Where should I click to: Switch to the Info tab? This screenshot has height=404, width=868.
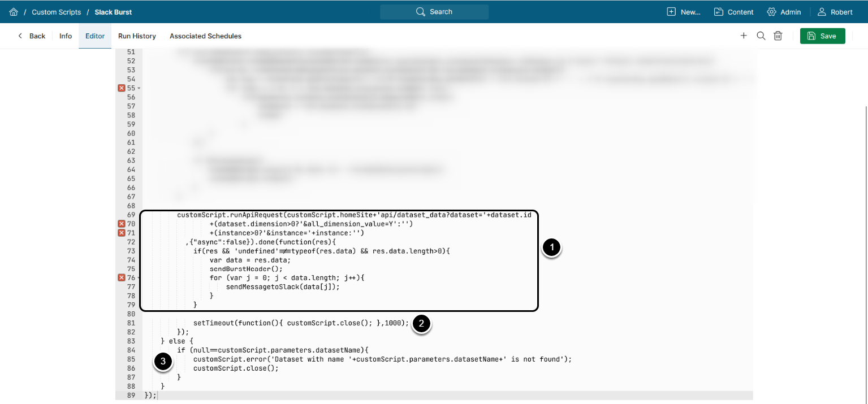(x=66, y=36)
